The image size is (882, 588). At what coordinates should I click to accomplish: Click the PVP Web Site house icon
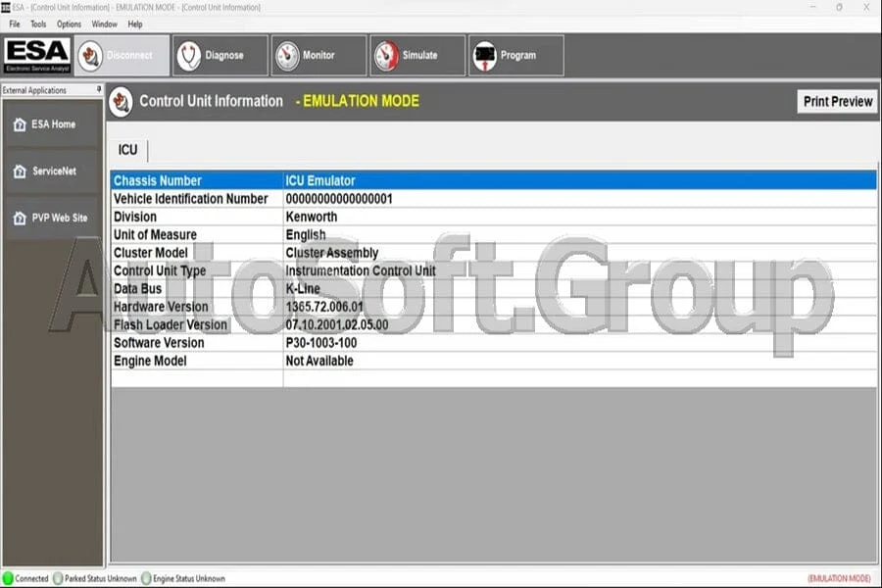click(20, 218)
